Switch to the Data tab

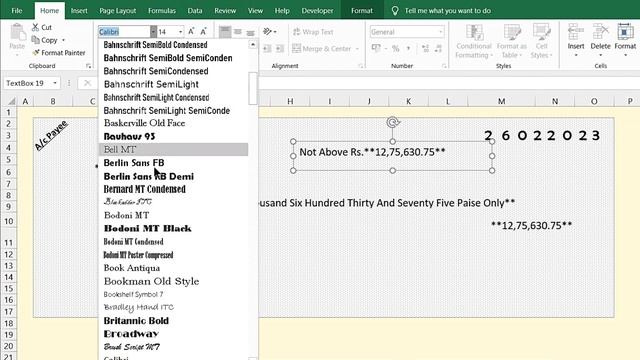(195, 11)
